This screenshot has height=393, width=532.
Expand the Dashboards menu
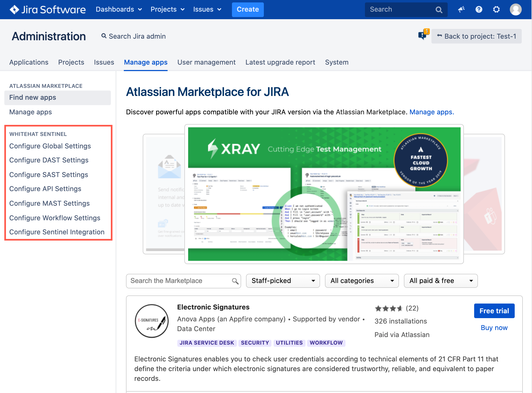(119, 9)
